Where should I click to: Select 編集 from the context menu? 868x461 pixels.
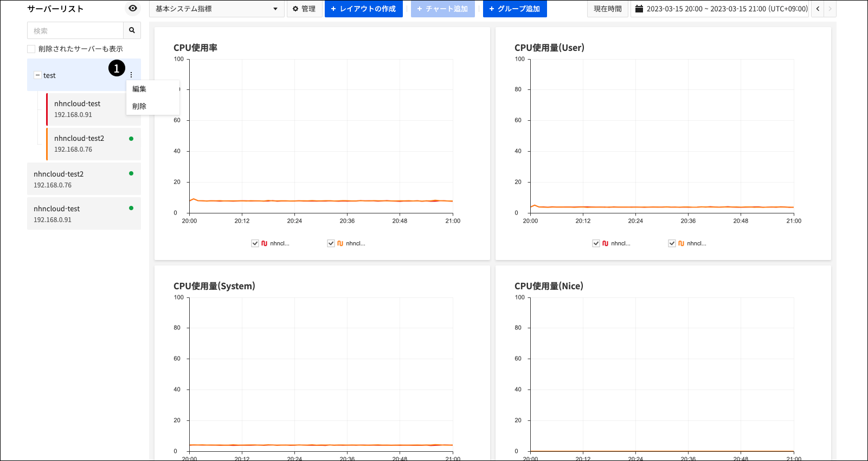(x=139, y=89)
